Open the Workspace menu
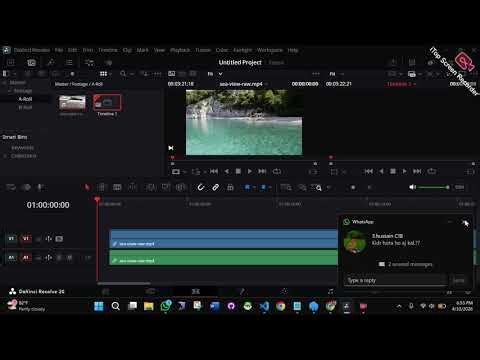Screen dimensions: 480x360 (270, 50)
